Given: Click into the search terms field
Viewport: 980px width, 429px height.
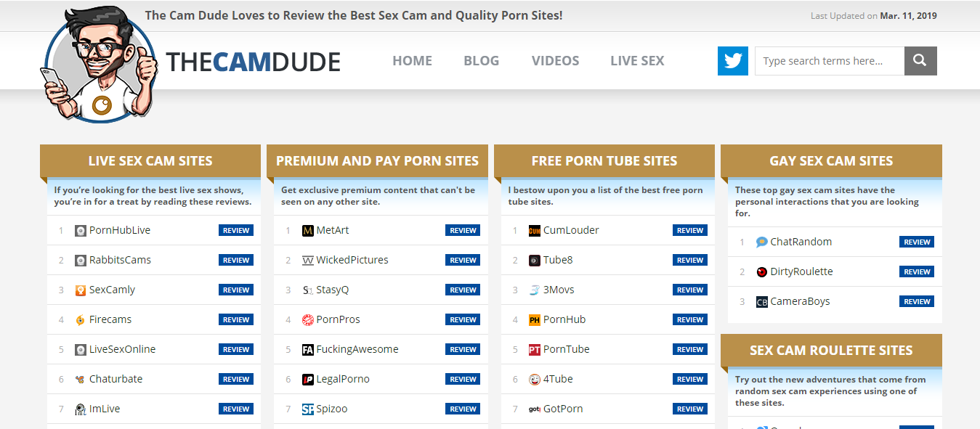Looking at the screenshot, I should tap(830, 61).
